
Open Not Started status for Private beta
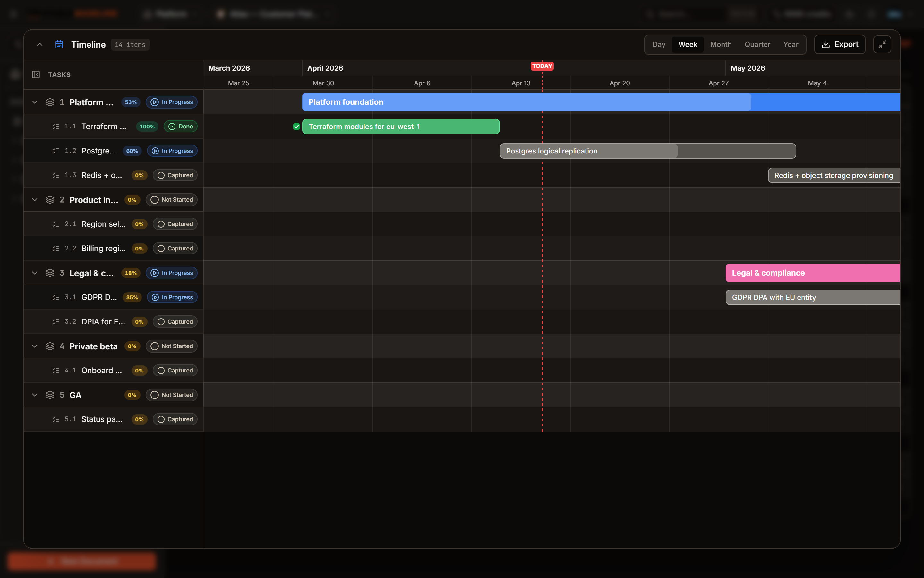171,346
